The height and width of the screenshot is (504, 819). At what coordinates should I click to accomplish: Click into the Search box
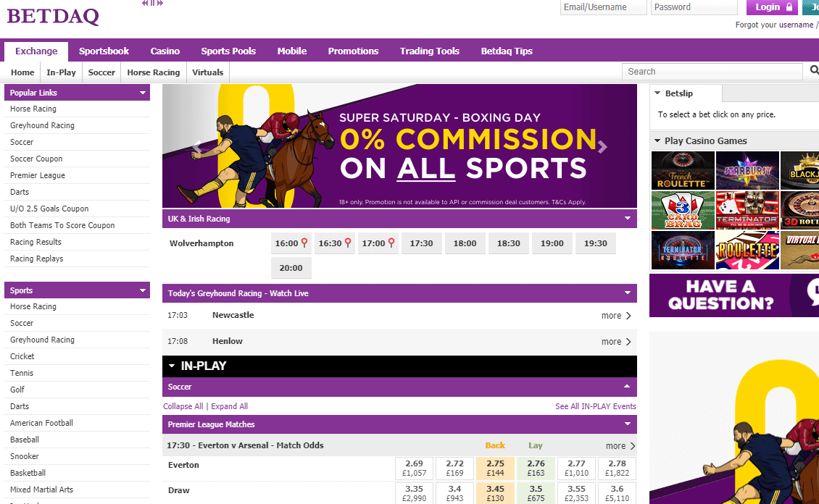[x=712, y=72]
